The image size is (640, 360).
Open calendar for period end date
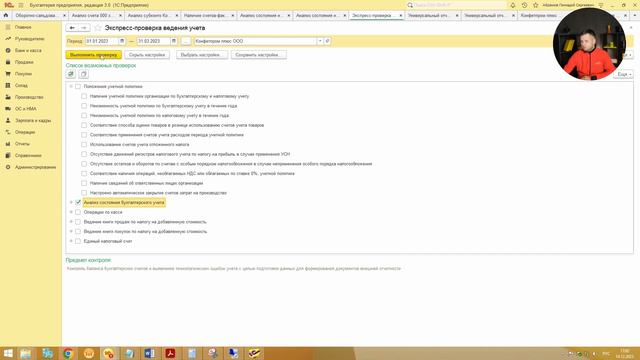click(x=173, y=41)
